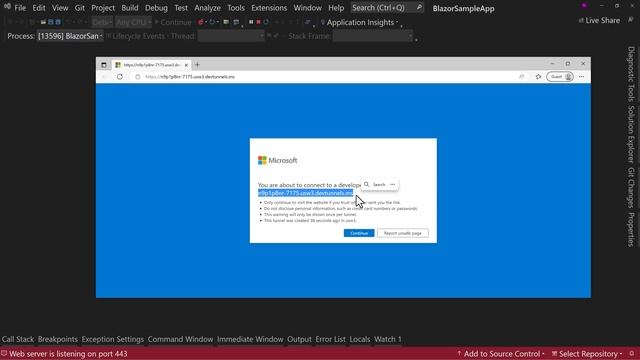Click Continue button in the Microsoft dialog
The image size is (640, 360).
pos(359,233)
